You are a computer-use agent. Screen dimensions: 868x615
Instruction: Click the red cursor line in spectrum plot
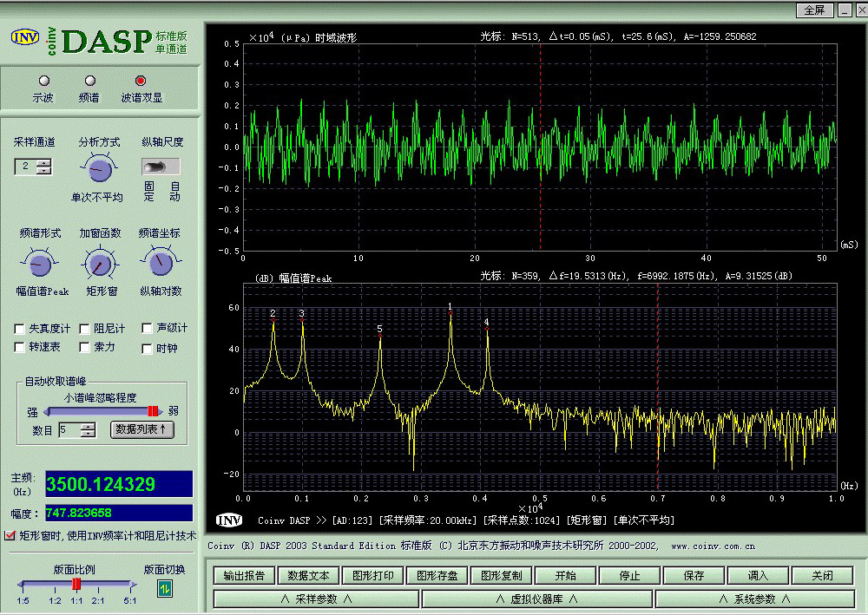coord(658,387)
